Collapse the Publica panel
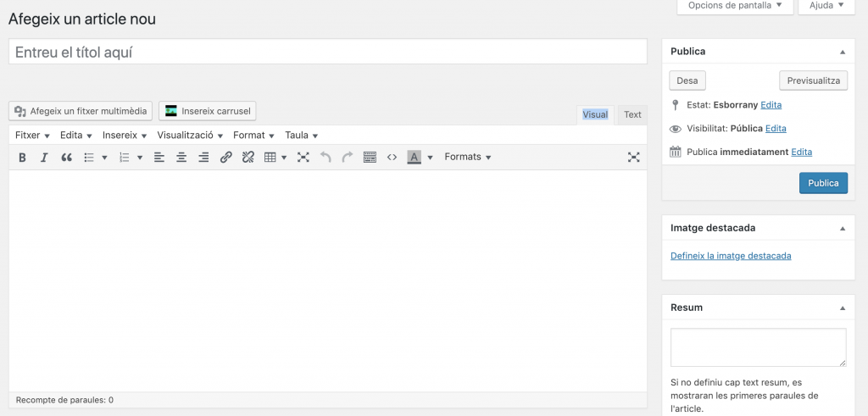The width and height of the screenshot is (868, 416). point(842,52)
